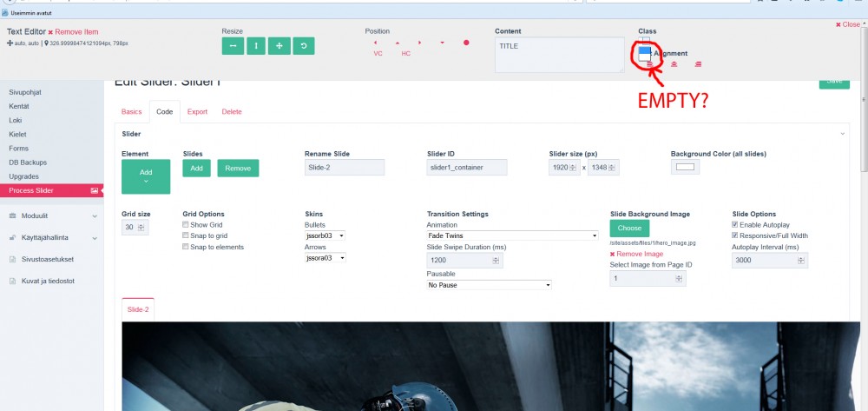Click VC vertical center position
Image resolution: width=868 pixels, height=411 pixels.
[378, 54]
